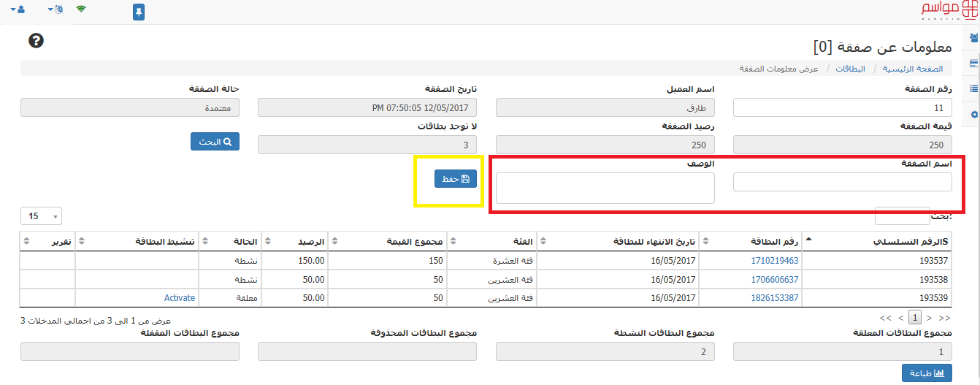
Task: Open the settings gear in right sidebar
Action: tap(973, 115)
